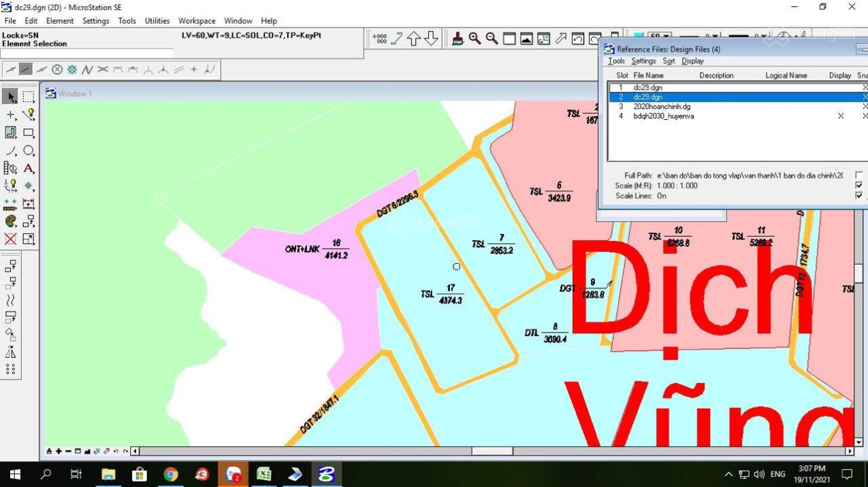Select the Dimension tool
This screenshot has height=487, width=868.
tap(28, 203)
